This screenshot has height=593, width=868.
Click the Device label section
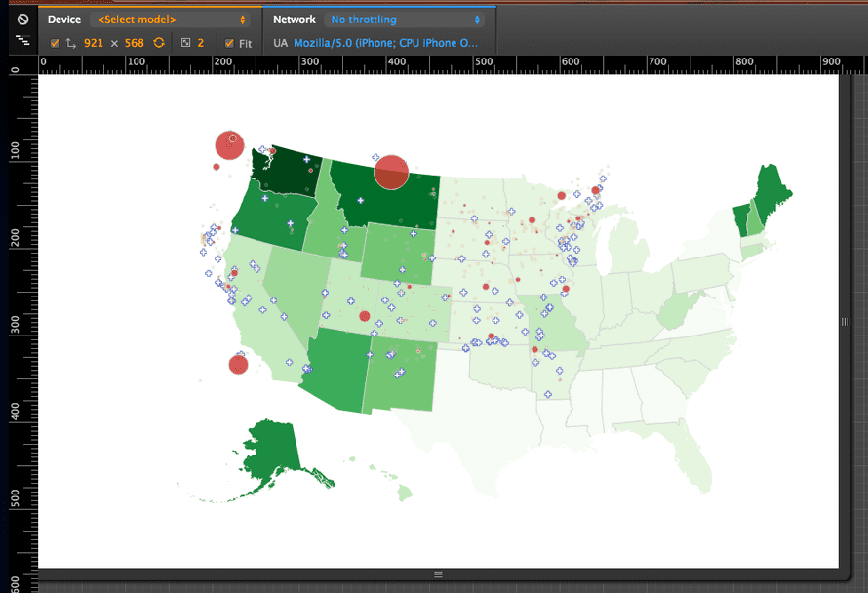64,19
